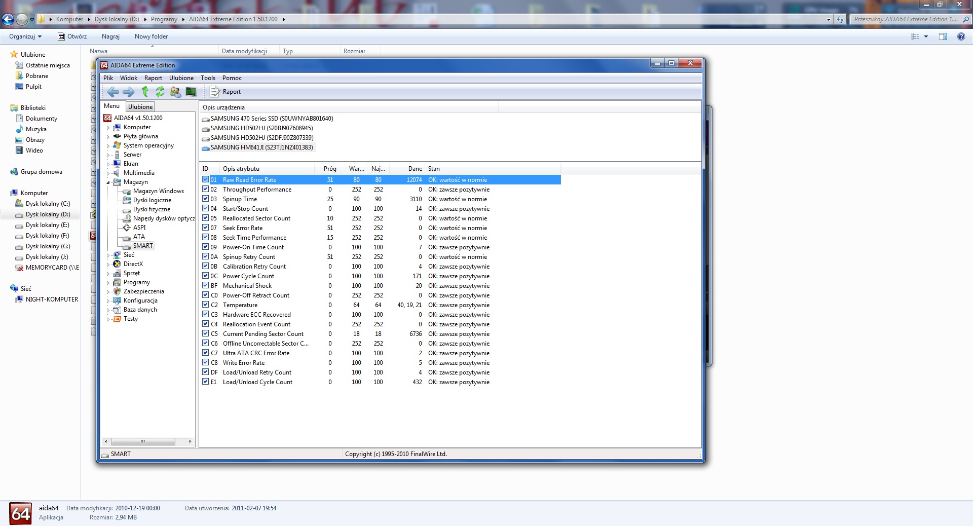
Task: Select the Płyta główna motherboard icon in tree
Action: [x=117, y=136]
